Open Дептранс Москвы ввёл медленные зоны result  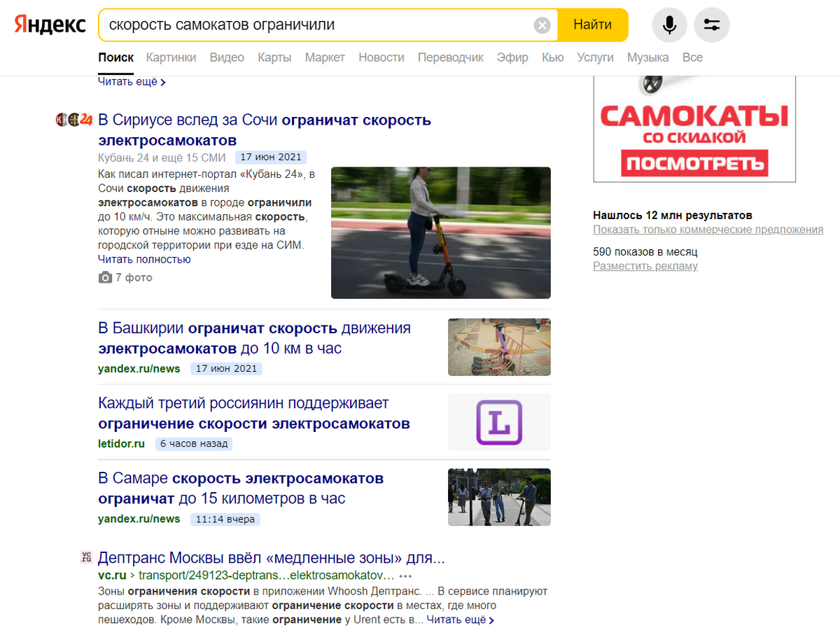(x=272, y=558)
